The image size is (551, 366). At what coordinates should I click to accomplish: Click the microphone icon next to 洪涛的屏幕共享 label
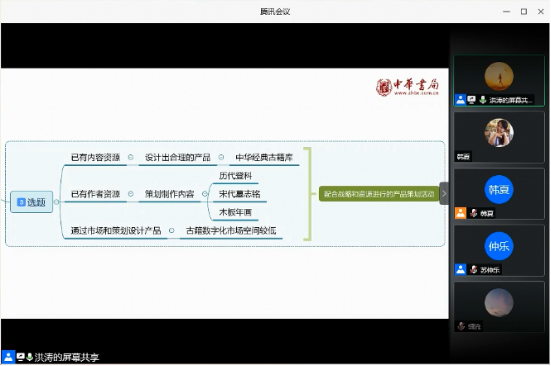coord(30,357)
